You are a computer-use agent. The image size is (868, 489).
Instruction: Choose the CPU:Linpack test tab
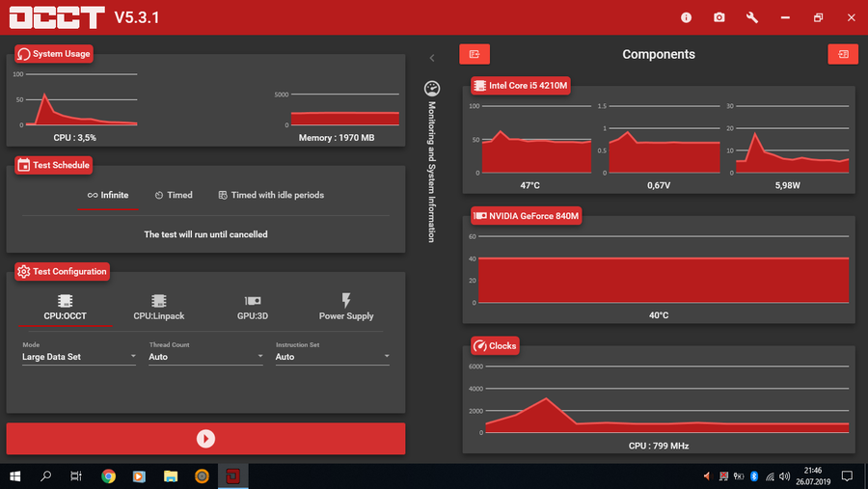[x=159, y=308]
